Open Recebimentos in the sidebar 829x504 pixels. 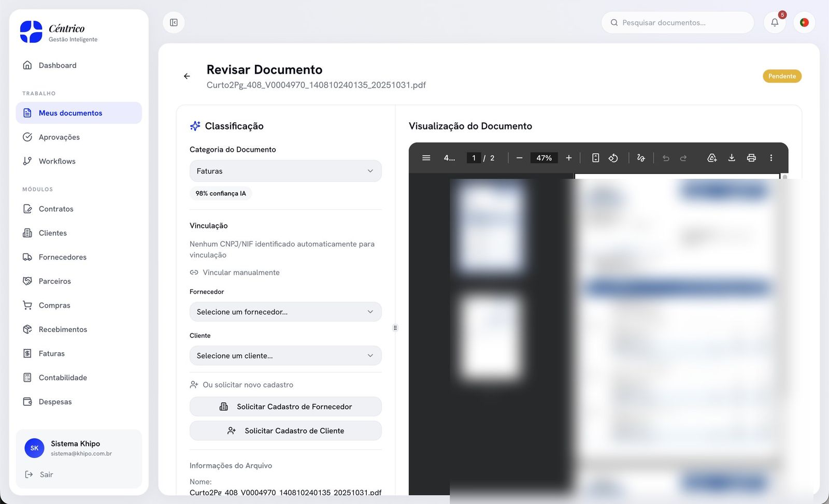79,329
